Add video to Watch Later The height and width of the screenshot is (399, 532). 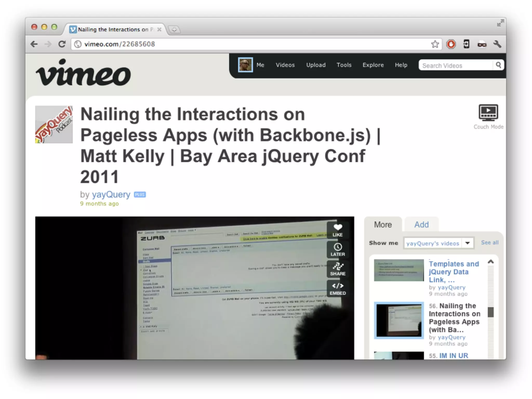tap(338, 250)
